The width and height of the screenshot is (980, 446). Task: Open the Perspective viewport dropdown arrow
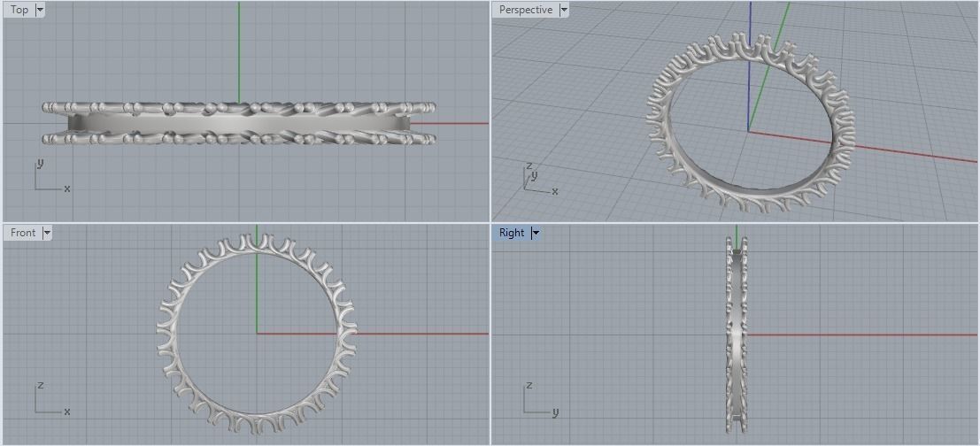click(x=565, y=10)
